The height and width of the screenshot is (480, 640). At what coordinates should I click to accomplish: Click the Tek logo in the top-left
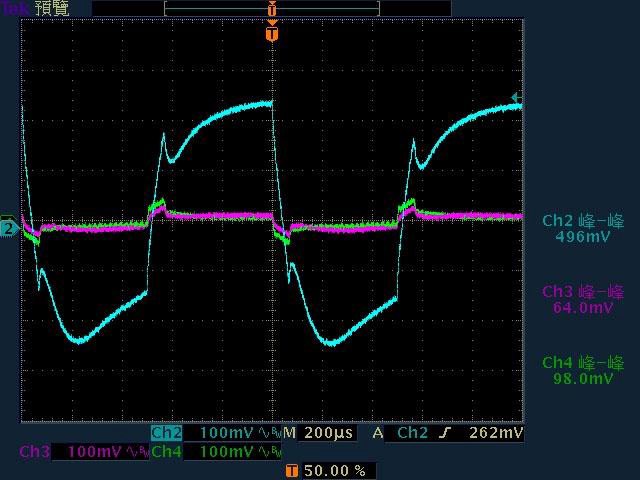point(15,8)
